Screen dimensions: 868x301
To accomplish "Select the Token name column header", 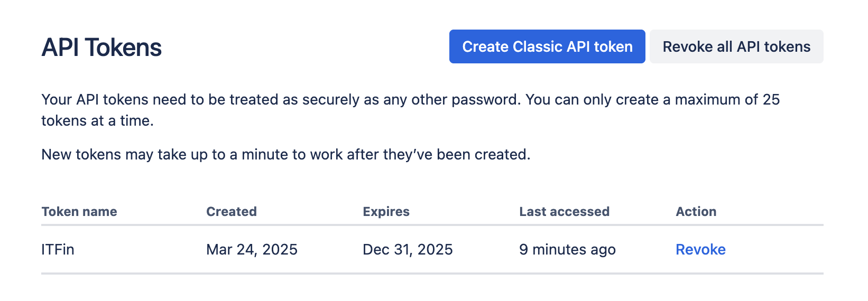I will pyautogui.click(x=79, y=212).
